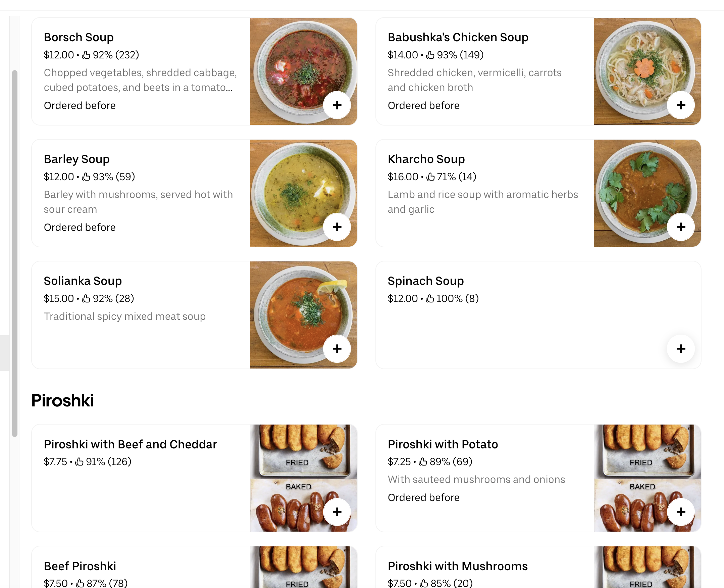Add Spinach Soup to the cart
This screenshot has width=724, height=588.
[x=681, y=348]
